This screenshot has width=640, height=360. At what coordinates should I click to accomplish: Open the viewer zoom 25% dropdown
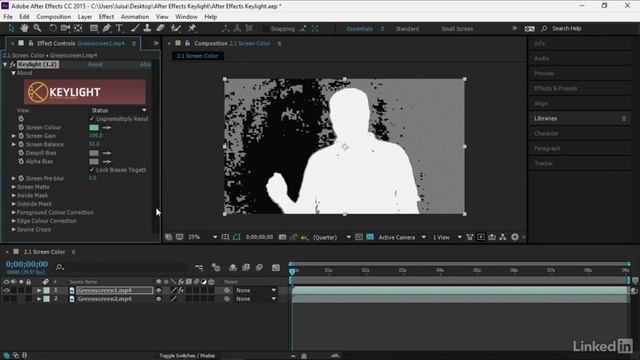pyautogui.click(x=202, y=237)
